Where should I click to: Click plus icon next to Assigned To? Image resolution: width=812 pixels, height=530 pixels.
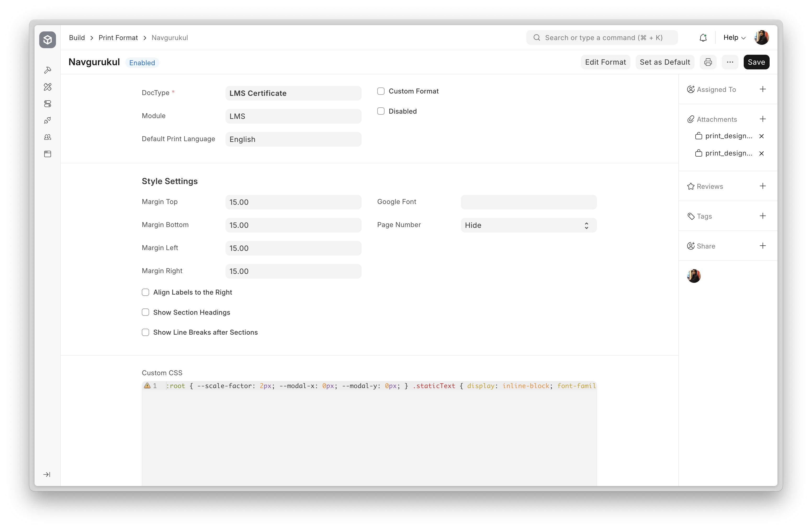(x=763, y=89)
